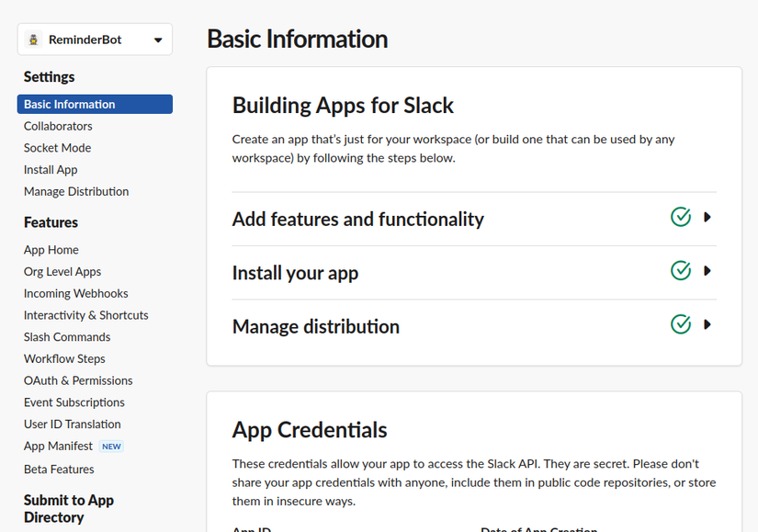Click the NEW badge next to App Manifest
758x532 pixels.
coord(111,446)
